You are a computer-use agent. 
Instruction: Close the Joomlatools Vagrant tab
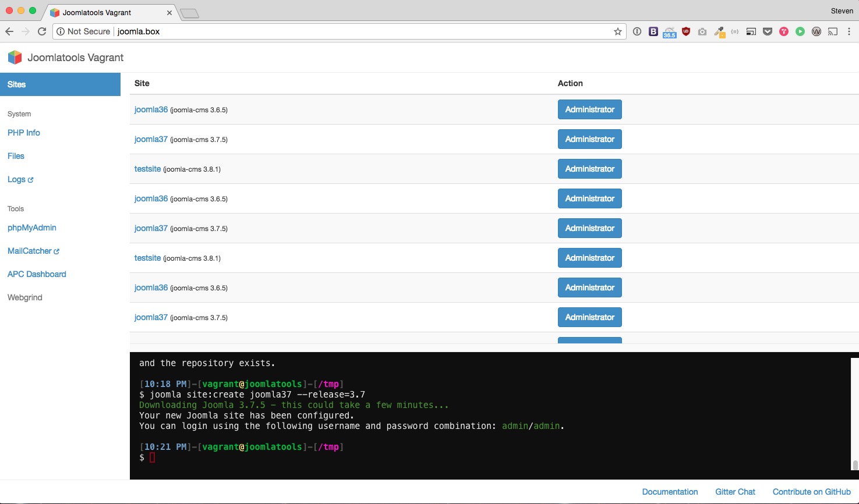(169, 12)
